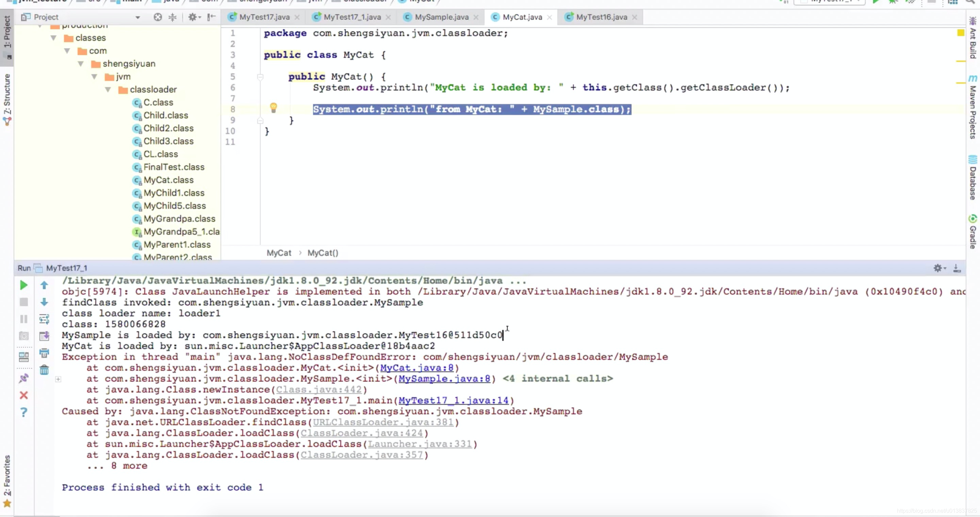Click the scroll from source target icon
The height and width of the screenshot is (517, 980).
pyautogui.click(x=158, y=17)
